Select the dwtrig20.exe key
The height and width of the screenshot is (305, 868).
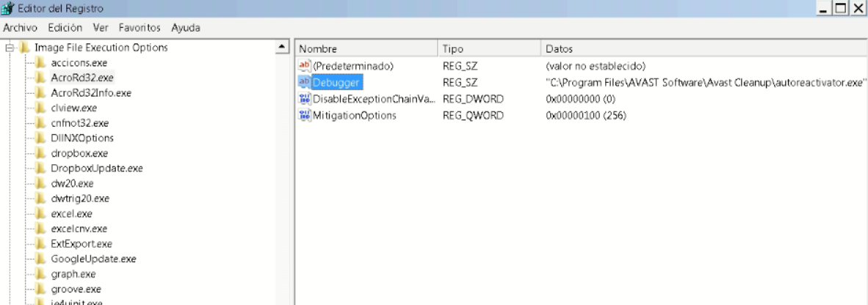point(80,199)
